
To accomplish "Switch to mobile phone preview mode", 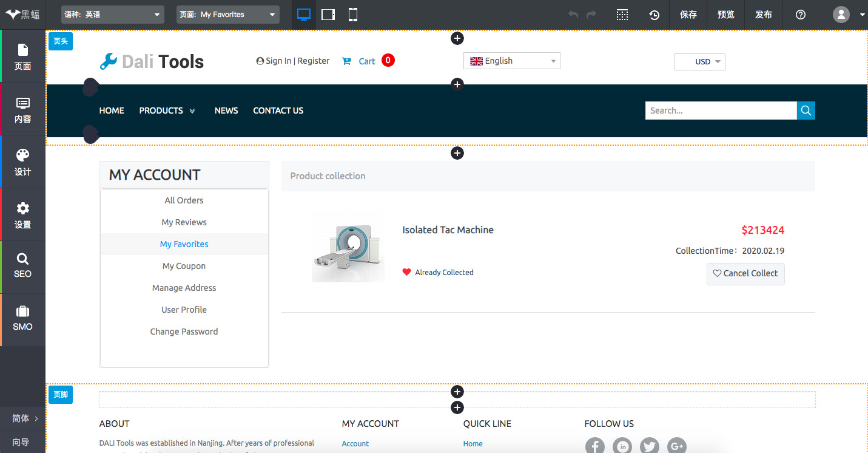I will (x=353, y=15).
